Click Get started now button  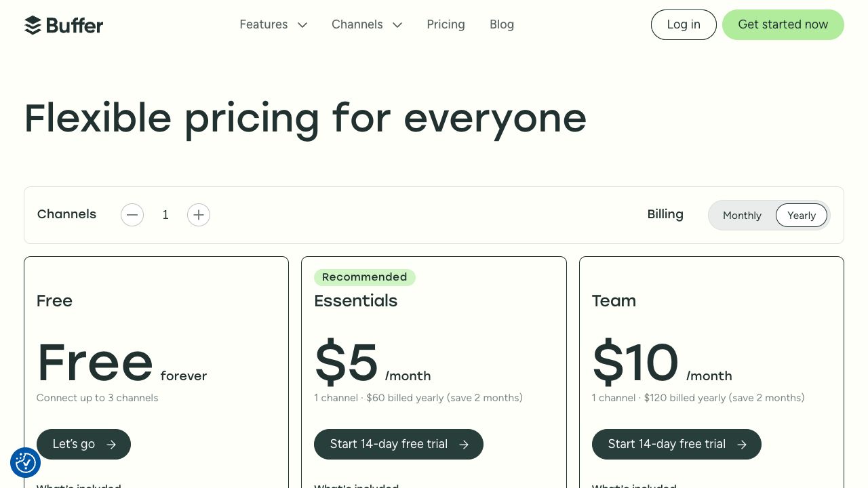pyautogui.click(x=783, y=24)
